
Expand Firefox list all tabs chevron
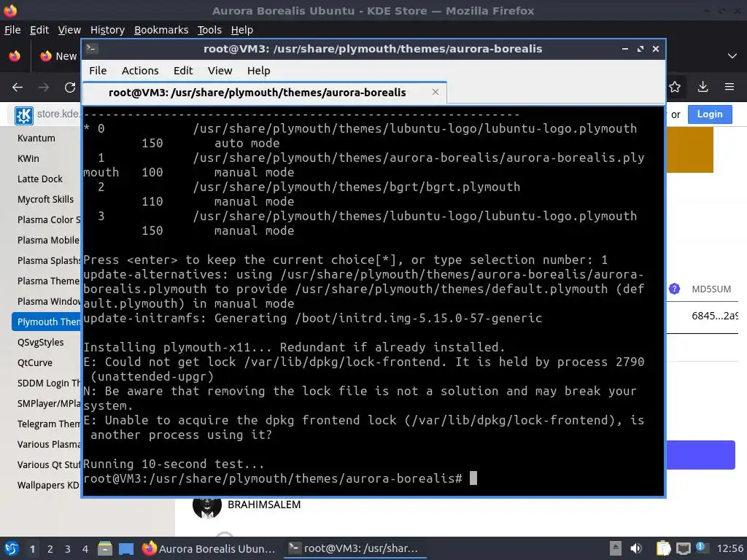click(732, 56)
